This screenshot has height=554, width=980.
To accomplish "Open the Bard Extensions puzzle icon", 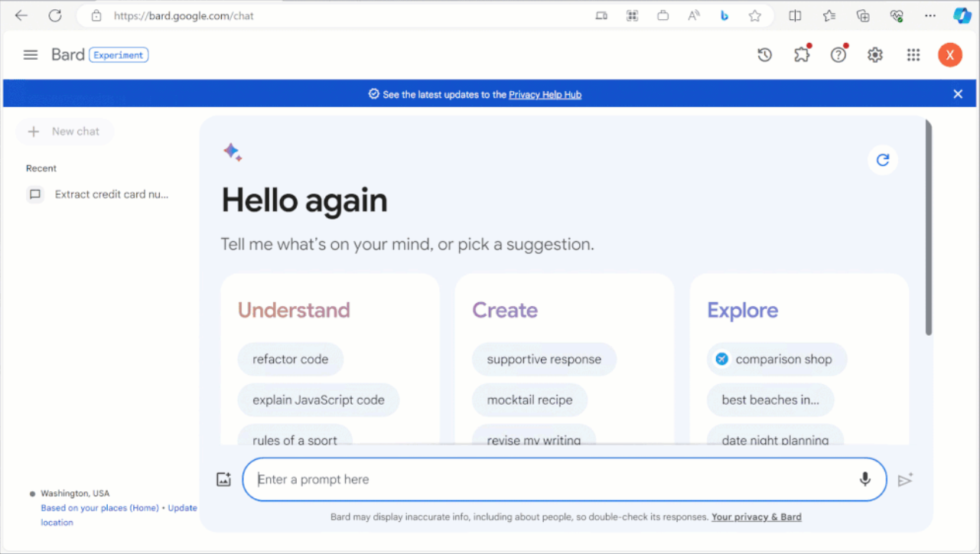I will (802, 54).
